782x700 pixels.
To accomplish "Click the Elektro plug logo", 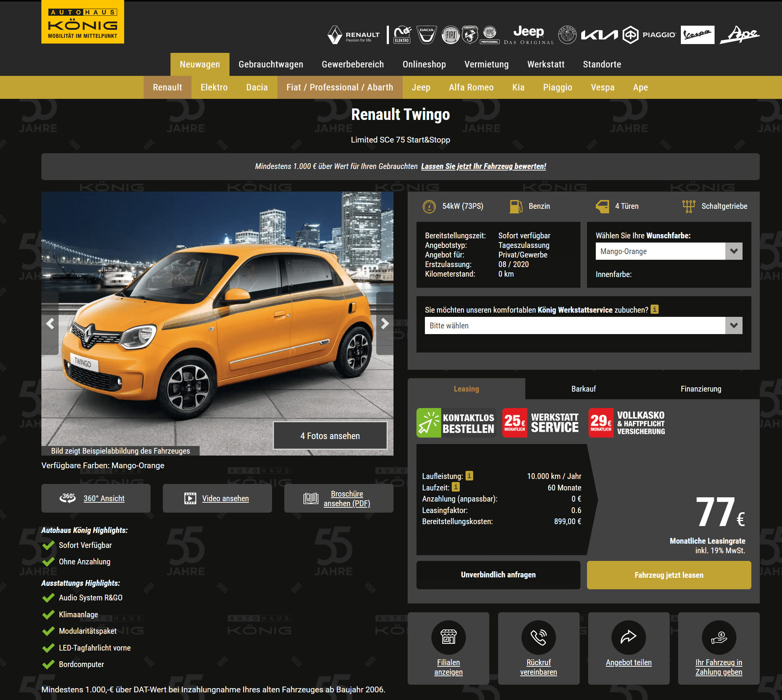I will [402, 35].
